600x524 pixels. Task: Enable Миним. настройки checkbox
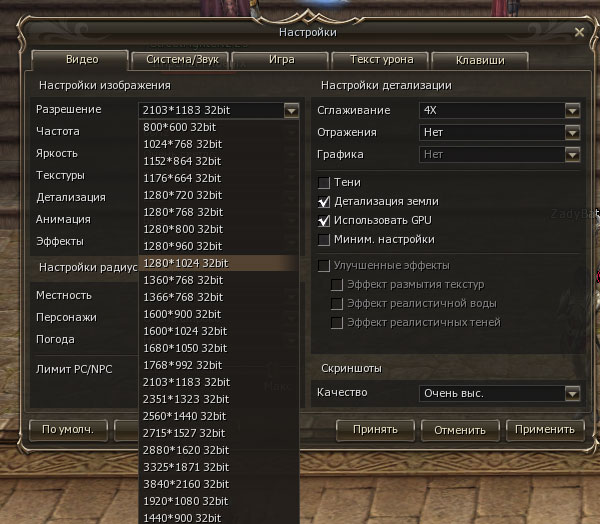pos(324,240)
